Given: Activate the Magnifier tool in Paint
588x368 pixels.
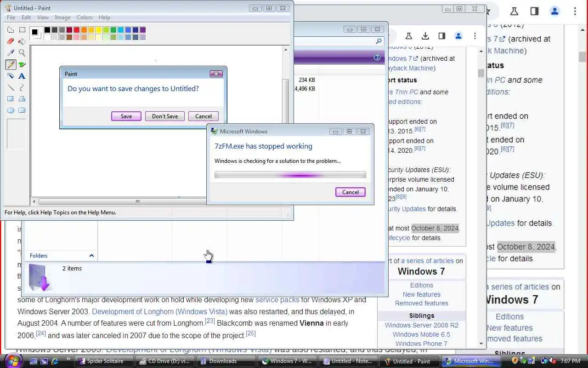Looking at the screenshot, I should point(22,53).
